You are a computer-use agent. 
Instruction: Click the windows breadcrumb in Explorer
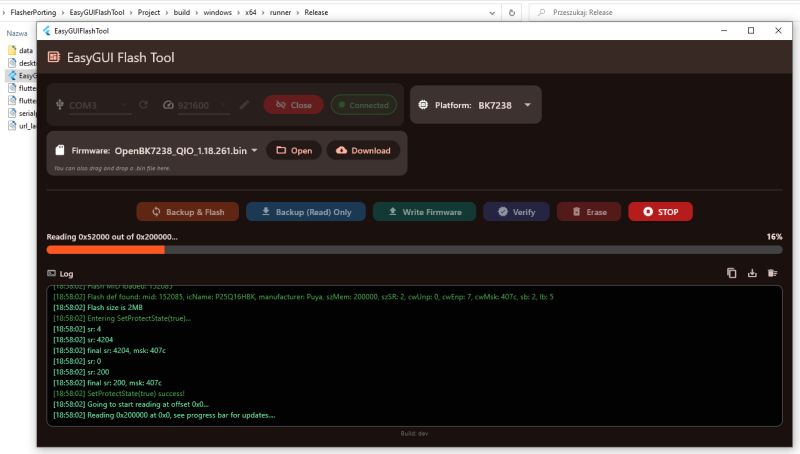pos(217,12)
